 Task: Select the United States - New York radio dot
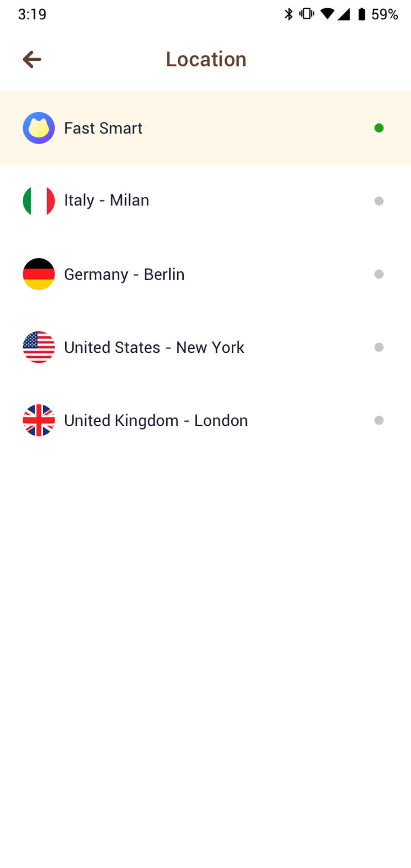379,347
